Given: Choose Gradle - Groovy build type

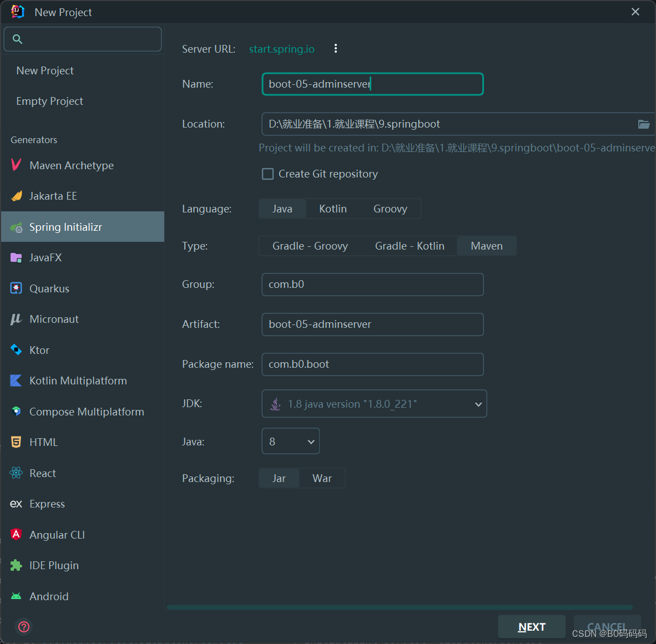Looking at the screenshot, I should (x=310, y=246).
